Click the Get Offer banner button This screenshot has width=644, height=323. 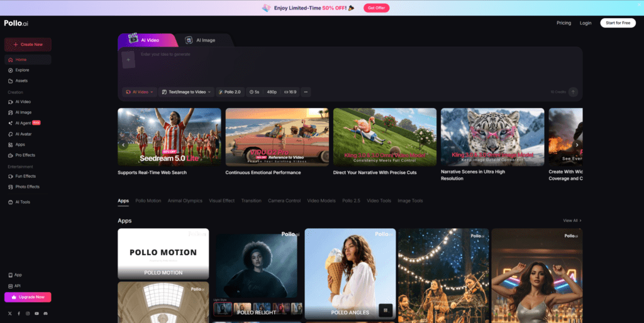coord(377,8)
